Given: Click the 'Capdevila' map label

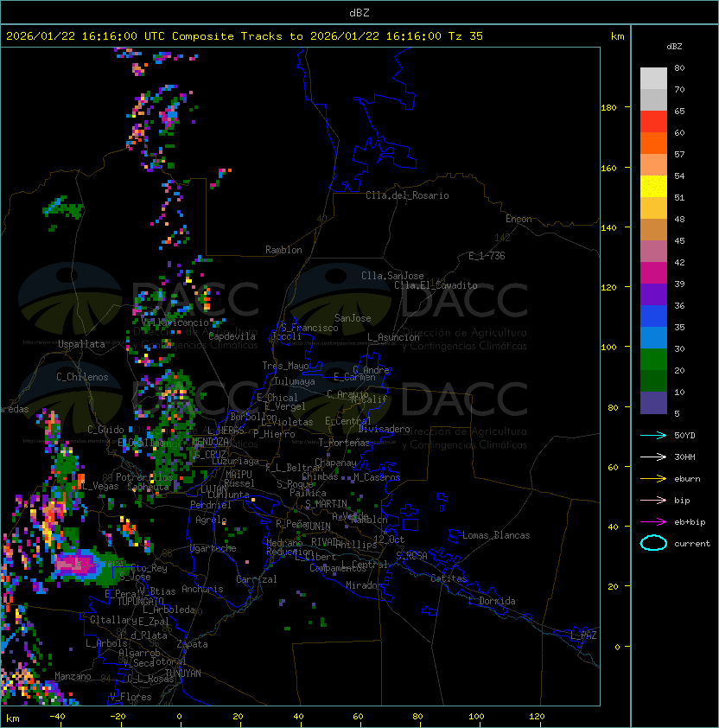Looking at the screenshot, I should pos(232,336).
